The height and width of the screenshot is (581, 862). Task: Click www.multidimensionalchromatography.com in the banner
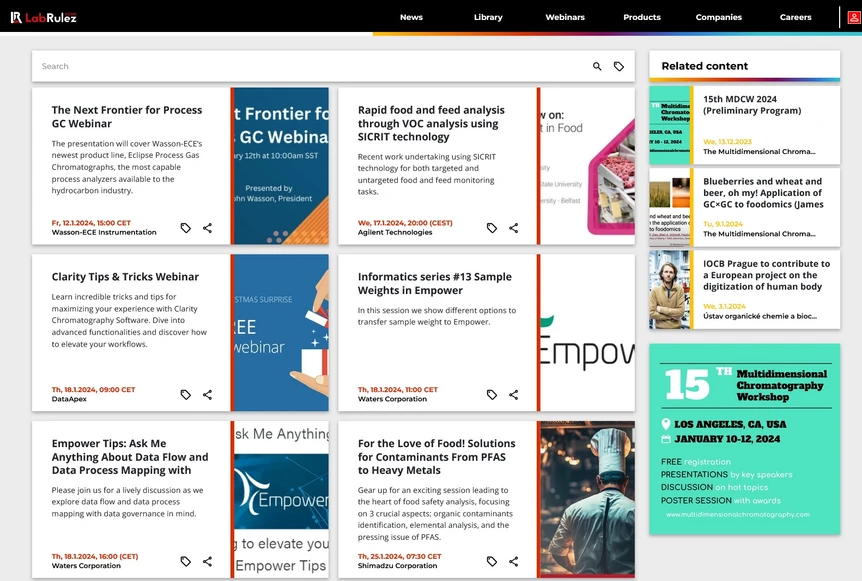[x=738, y=515]
